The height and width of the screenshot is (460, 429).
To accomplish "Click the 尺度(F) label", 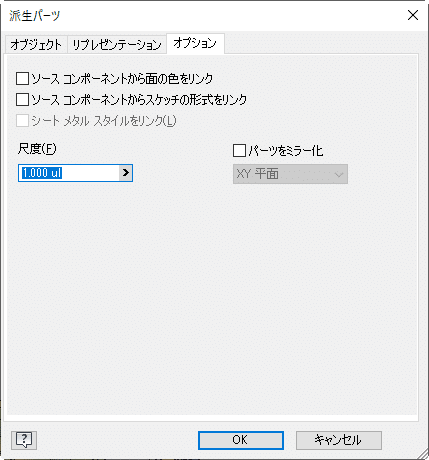I will (37, 148).
